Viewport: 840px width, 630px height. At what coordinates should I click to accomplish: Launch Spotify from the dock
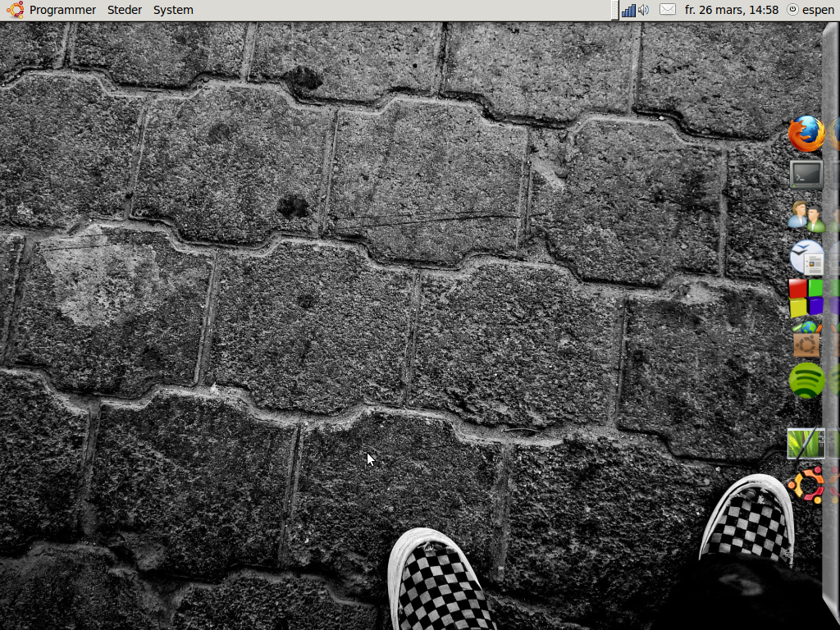(x=806, y=381)
